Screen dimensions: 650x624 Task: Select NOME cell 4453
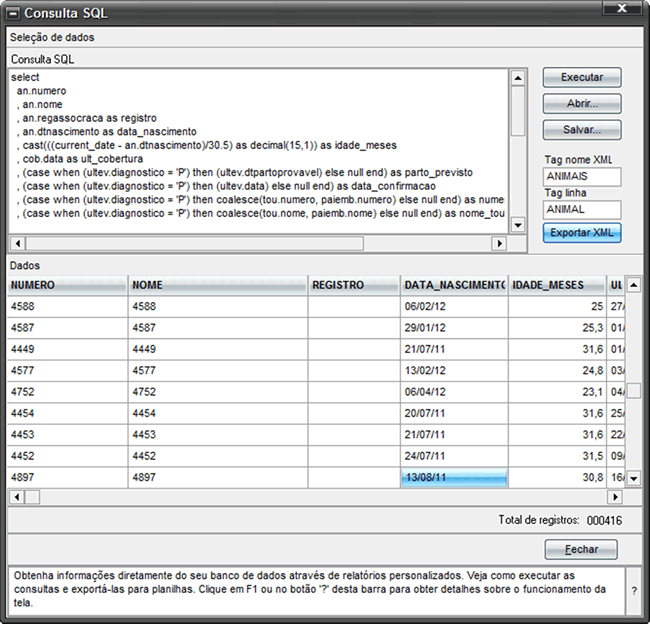tap(218, 435)
